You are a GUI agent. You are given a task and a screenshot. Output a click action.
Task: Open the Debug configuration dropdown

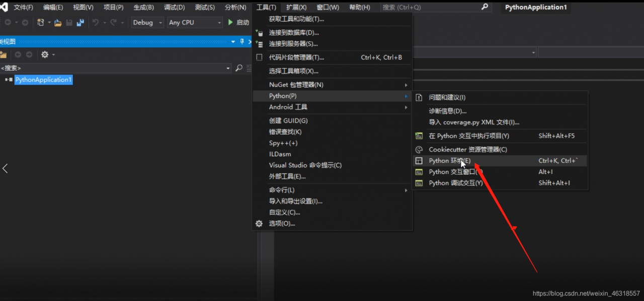147,22
